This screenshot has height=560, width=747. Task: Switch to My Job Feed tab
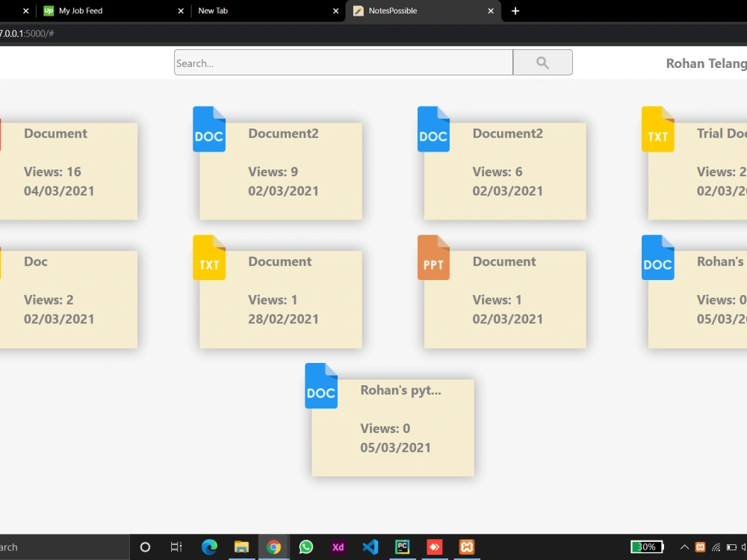pyautogui.click(x=81, y=10)
